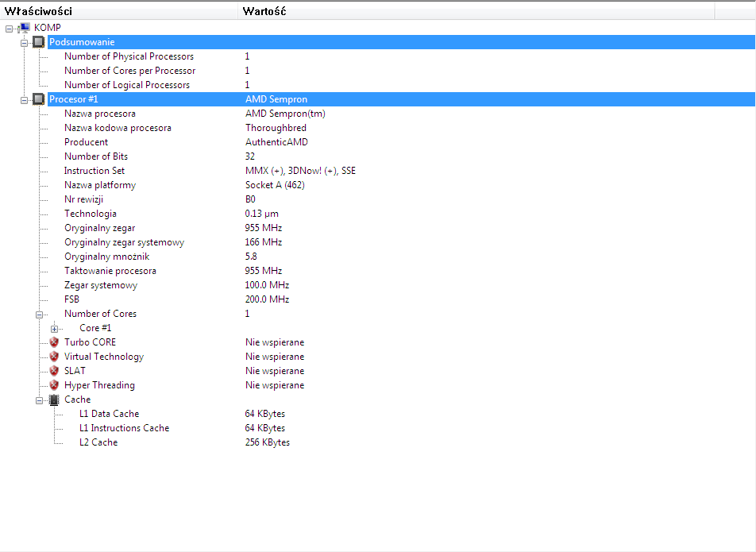Expand the Core #1 node
The height and width of the screenshot is (552, 756).
click(55, 330)
